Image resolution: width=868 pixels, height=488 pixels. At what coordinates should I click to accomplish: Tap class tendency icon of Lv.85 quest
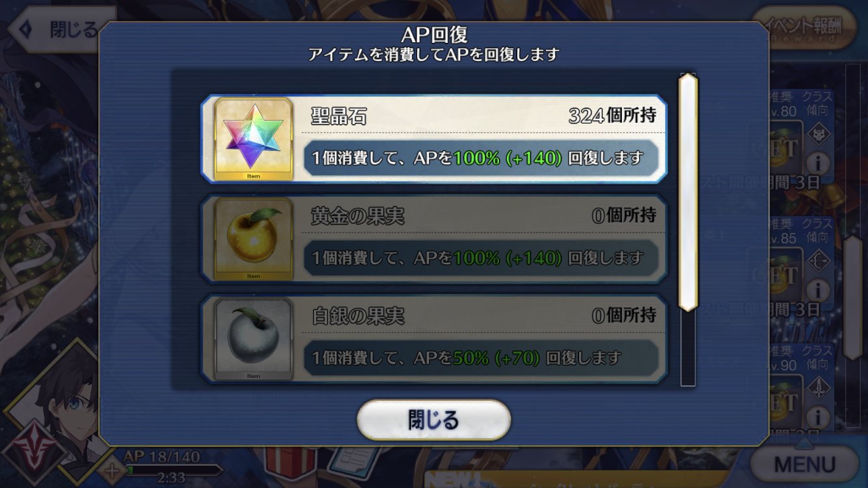817,261
